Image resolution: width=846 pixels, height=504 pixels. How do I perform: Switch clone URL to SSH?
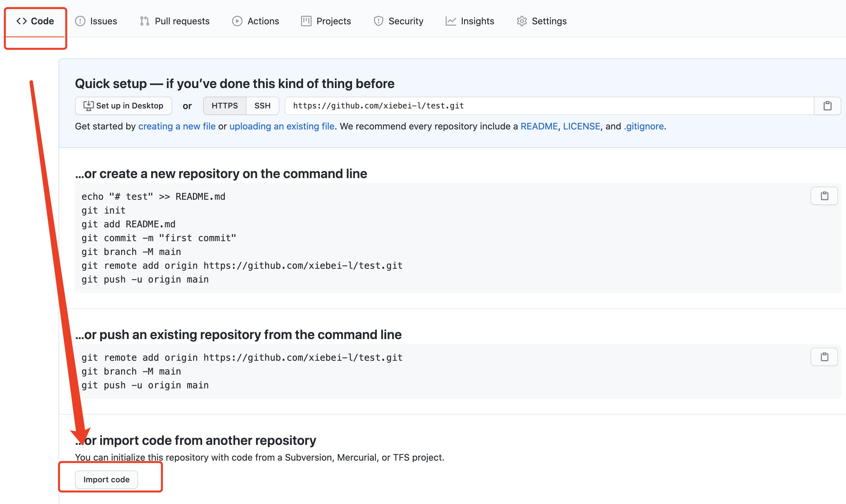[x=262, y=106]
